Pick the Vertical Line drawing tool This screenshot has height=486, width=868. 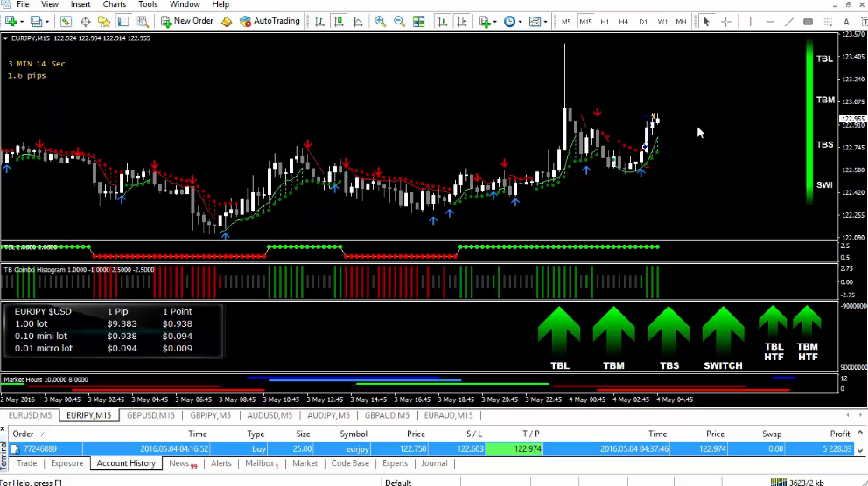pyautogui.click(x=750, y=22)
